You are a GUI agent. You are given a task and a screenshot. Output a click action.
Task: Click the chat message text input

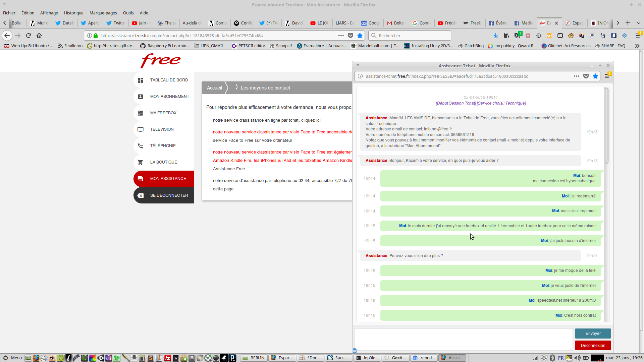463,339
